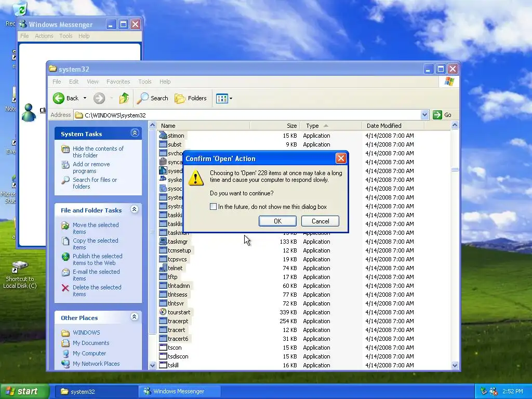
Task: Open WINDOWS folder in Other Places
Action: 86,332
